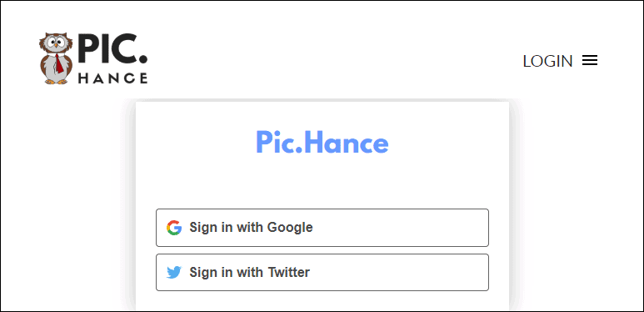Click the owl's eyes in the logo

click(56, 41)
